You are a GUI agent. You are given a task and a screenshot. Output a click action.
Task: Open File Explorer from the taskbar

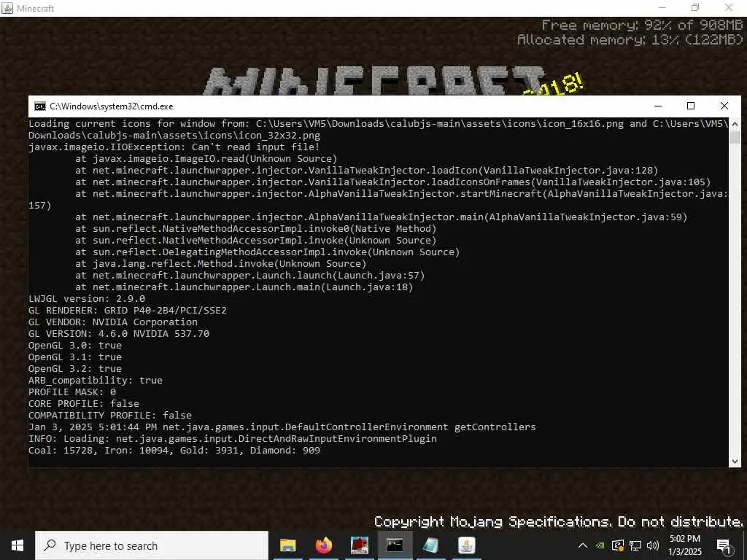[x=287, y=545]
